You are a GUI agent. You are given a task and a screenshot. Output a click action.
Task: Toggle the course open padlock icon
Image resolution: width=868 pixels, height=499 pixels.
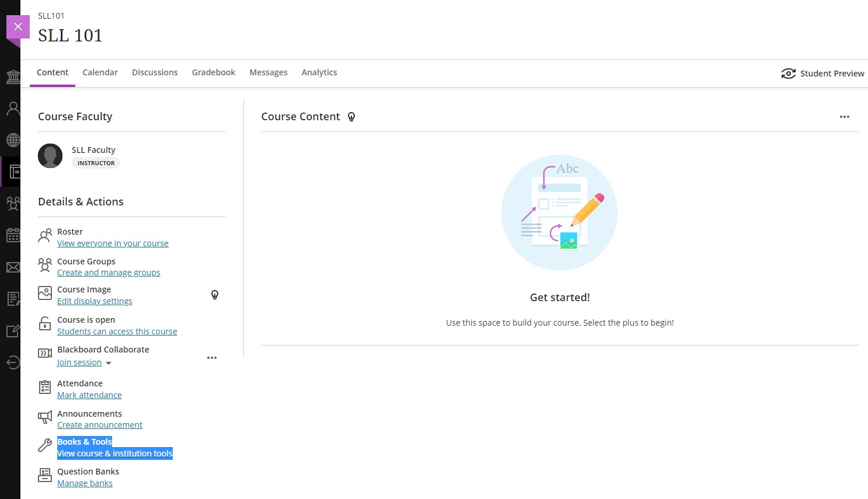coord(45,324)
